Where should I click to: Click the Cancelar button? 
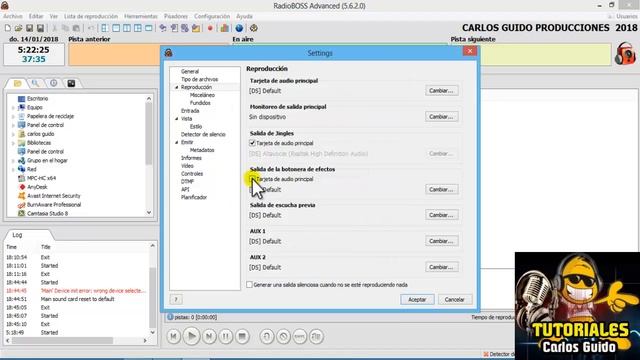455,300
